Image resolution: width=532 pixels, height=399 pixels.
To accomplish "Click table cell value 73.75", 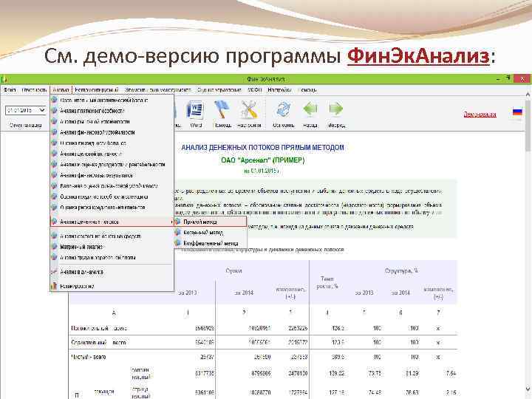I will (x=375, y=373).
